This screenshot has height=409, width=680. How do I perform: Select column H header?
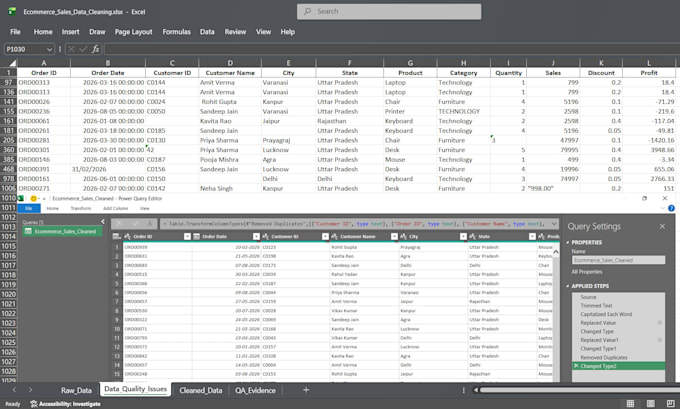coord(464,63)
